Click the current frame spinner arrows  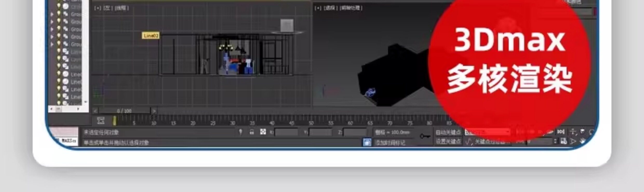click(555, 142)
